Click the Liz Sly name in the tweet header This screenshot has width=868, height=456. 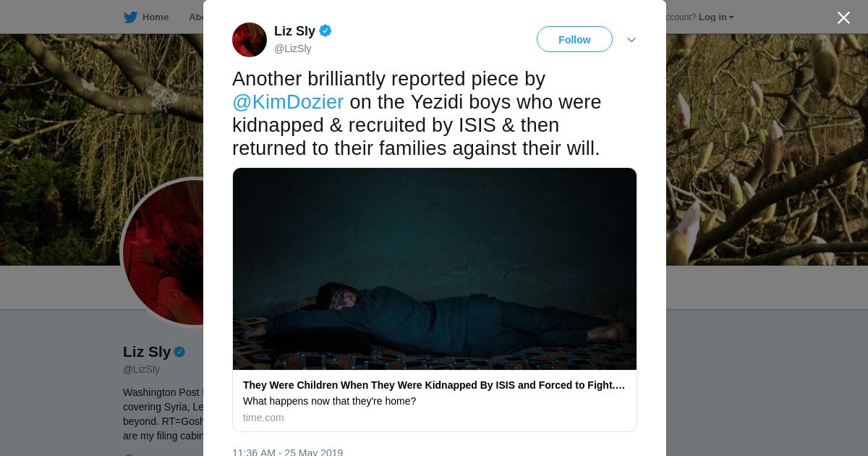tap(294, 31)
